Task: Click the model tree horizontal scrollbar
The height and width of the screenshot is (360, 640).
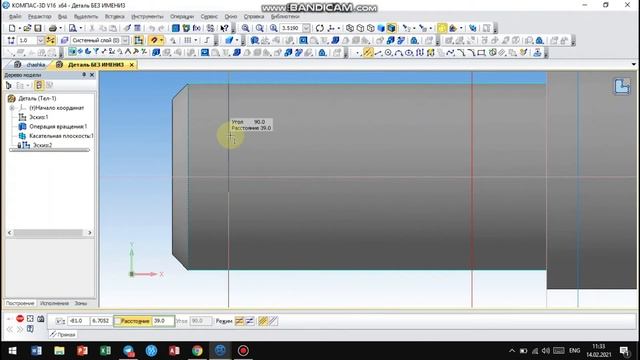Action: point(49,233)
